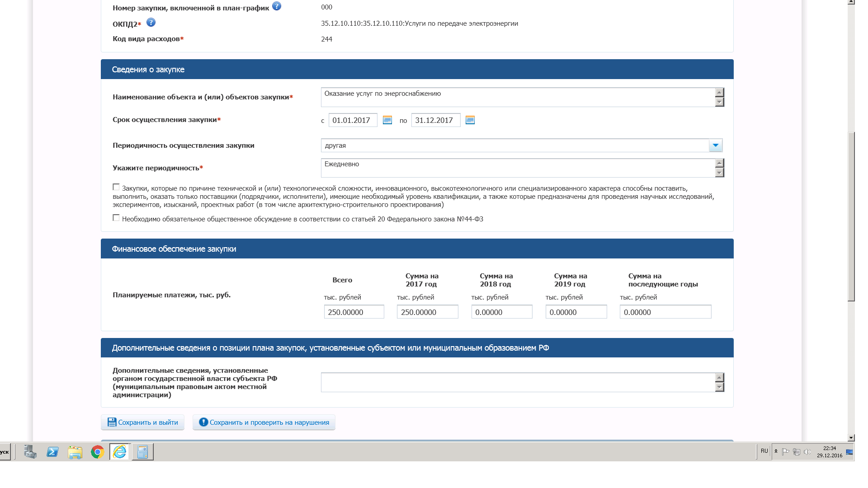Screen dimensions: 868x488
Task: Click Сохранить и выйти button
Action: click(143, 422)
